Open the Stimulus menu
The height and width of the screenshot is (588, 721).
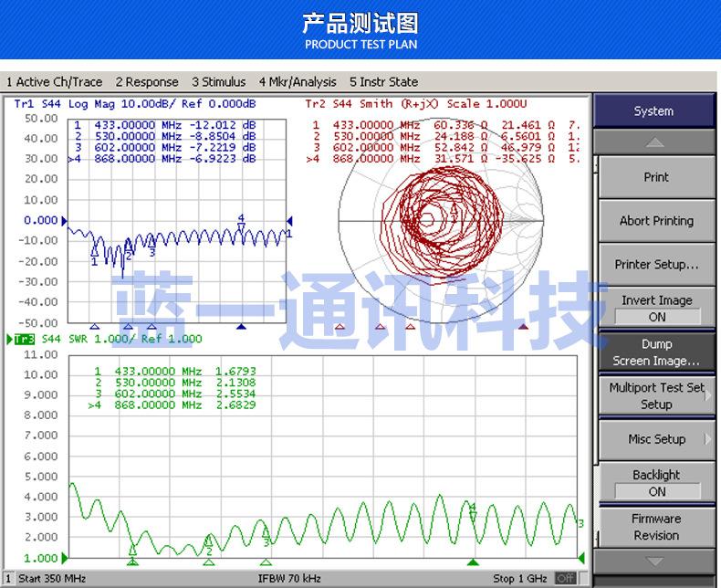tap(218, 82)
